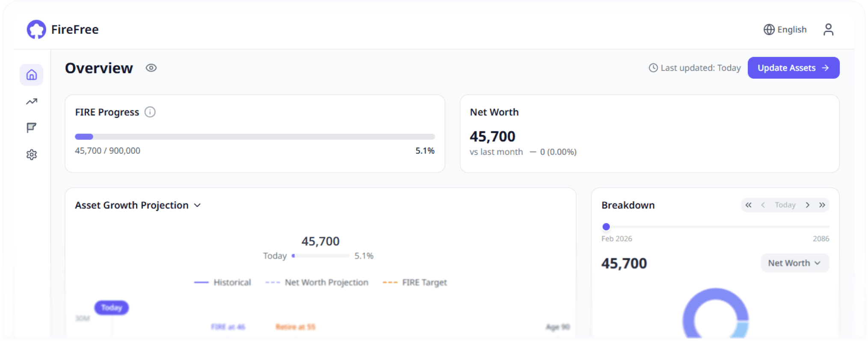
Task: Click the Today button in Breakdown
Action: point(785,205)
